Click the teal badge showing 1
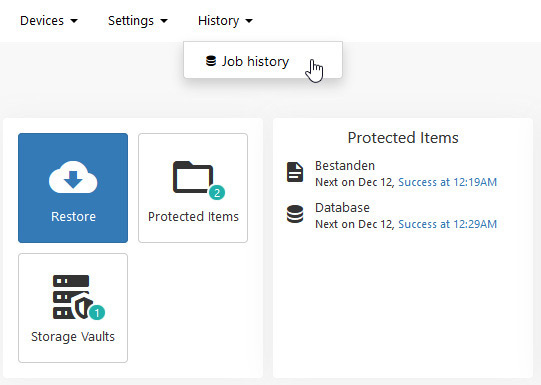 pyautogui.click(x=97, y=313)
